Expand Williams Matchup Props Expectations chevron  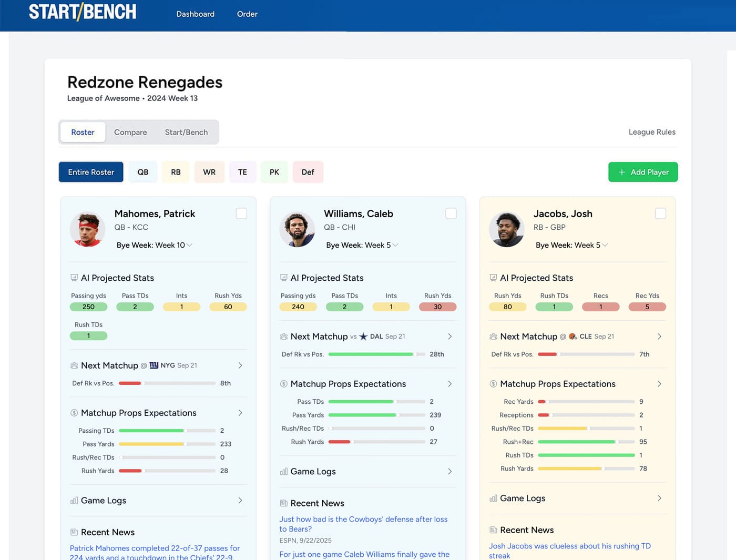pos(450,384)
